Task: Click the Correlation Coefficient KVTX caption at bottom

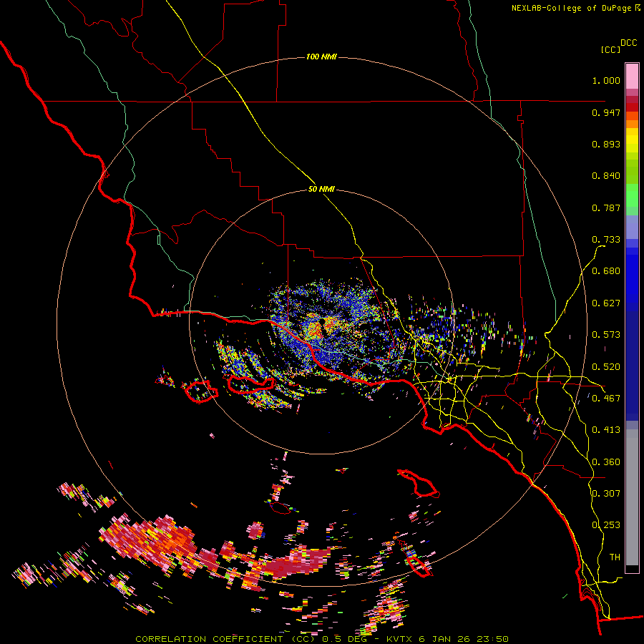Action: 321,639
